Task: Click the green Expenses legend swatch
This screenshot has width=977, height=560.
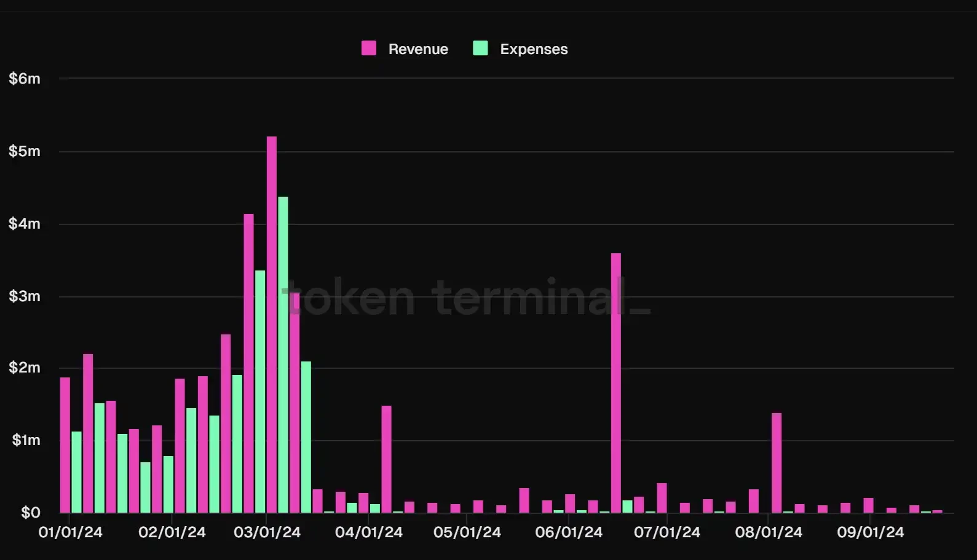Action: click(480, 49)
